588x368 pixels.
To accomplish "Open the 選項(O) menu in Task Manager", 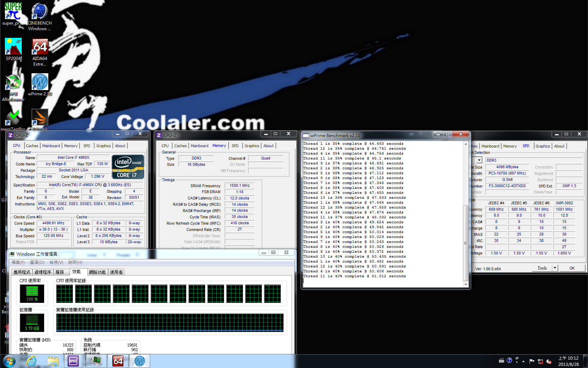I will tap(37, 263).
